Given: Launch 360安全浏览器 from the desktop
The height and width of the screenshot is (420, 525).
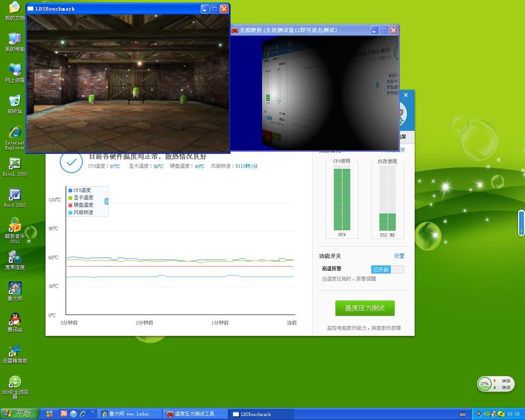Looking at the screenshot, I should [x=15, y=383].
